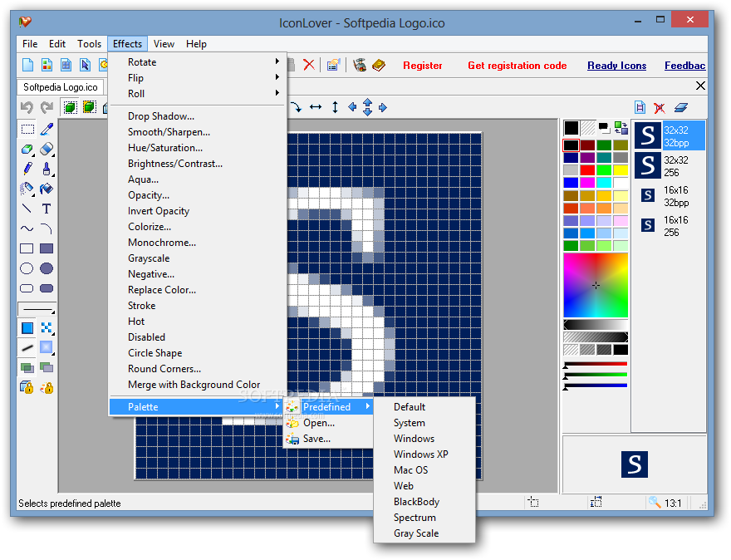Toggle the anti-aliased brush stroke option
731x560 pixels.
click(27, 348)
